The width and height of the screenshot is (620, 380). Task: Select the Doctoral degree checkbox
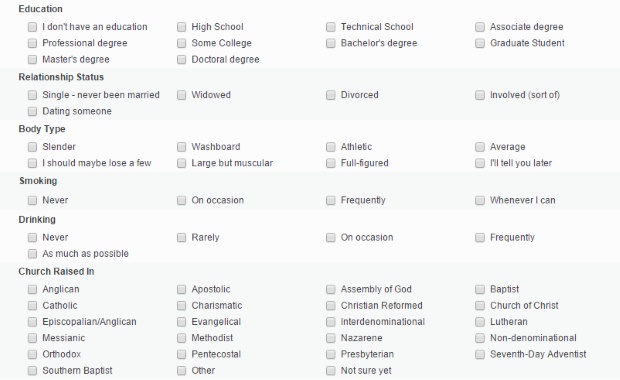[181, 59]
